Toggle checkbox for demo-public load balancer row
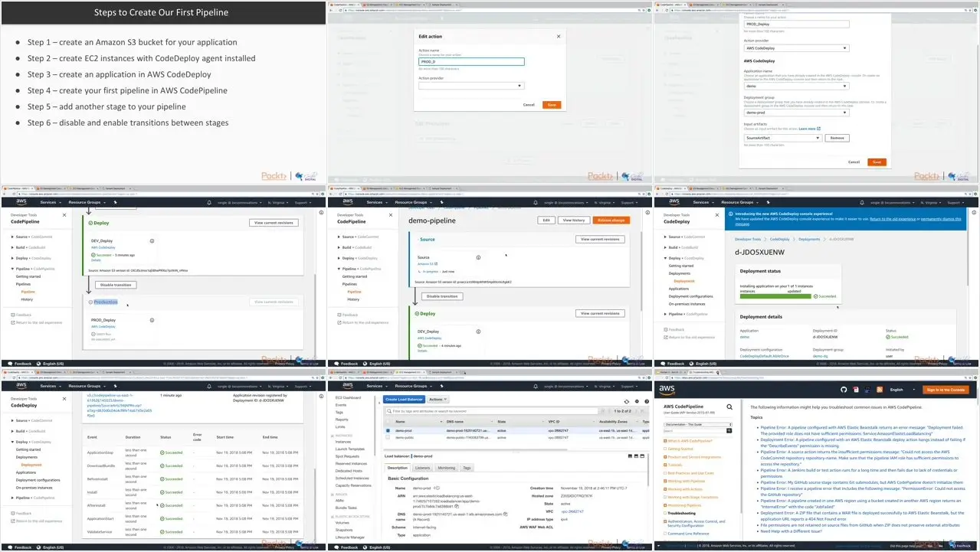Viewport: 980px width, 552px height. click(389, 437)
